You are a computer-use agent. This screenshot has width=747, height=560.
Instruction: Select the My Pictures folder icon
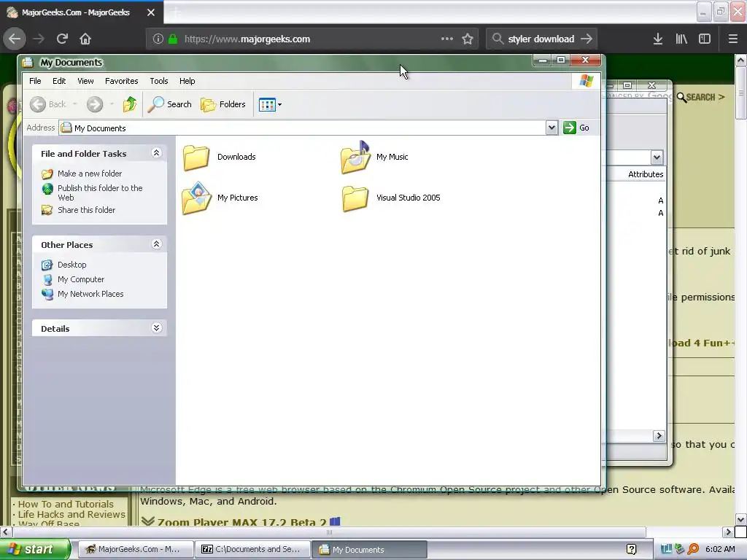click(x=196, y=198)
